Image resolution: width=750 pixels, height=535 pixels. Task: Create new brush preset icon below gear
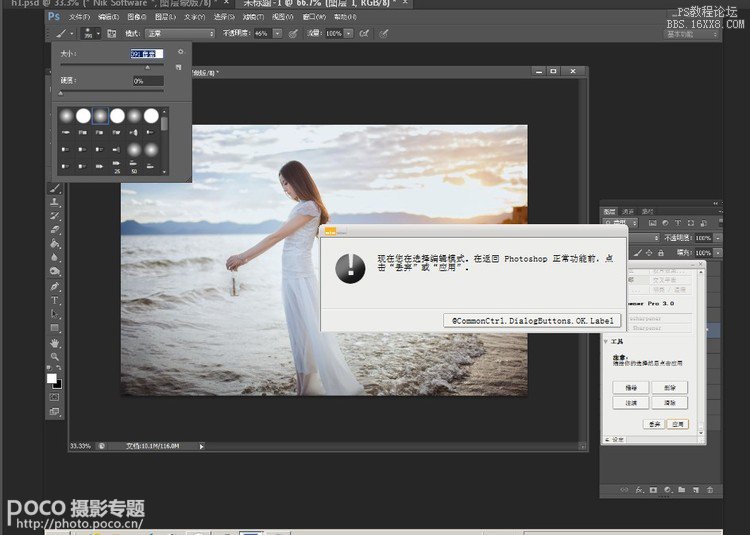[179, 67]
